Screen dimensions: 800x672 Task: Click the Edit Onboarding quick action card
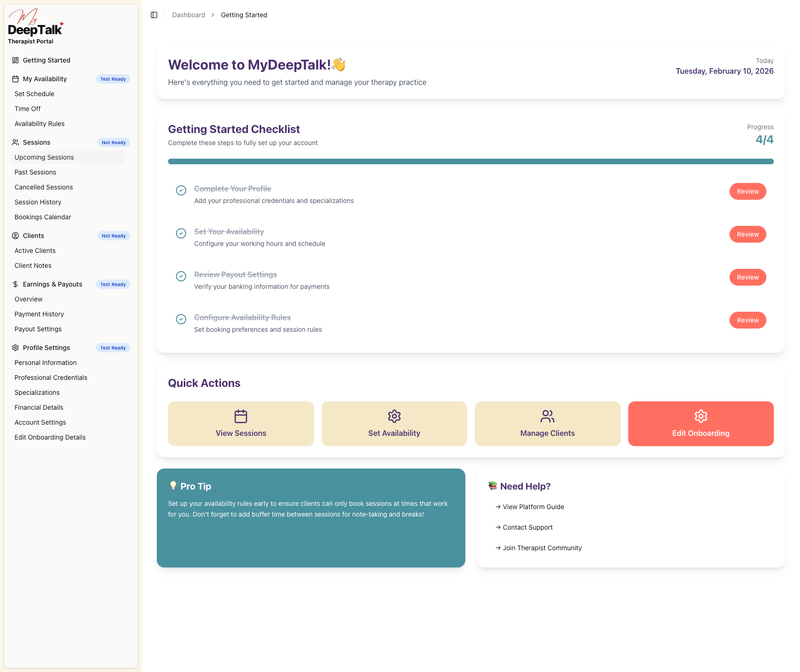click(701, 424)
